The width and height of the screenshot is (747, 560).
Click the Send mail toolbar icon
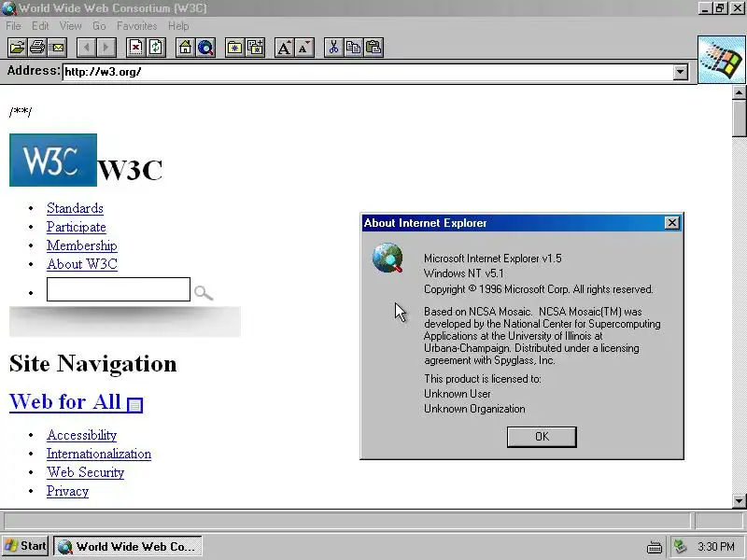[57, 48]
